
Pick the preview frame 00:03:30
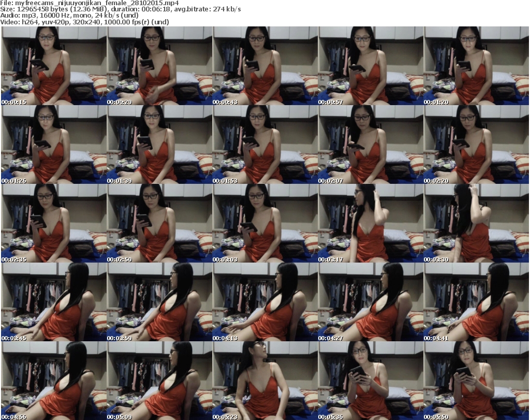point(476,223)
